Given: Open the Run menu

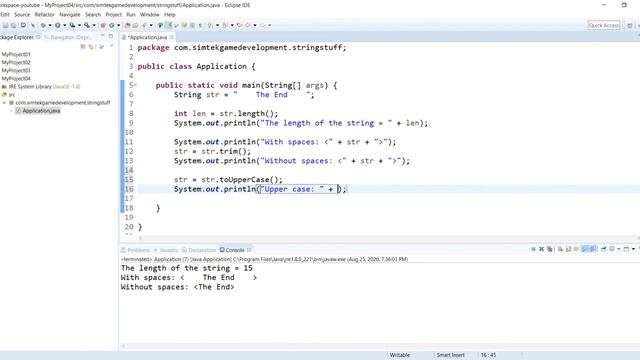Looking at the screenshot, I should coord(131,15).
